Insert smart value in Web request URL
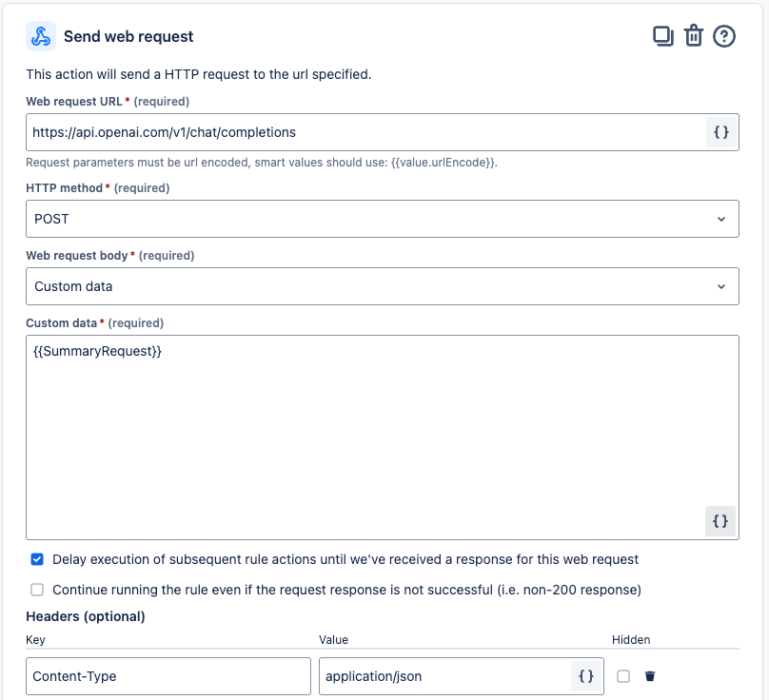 pos(721,132)
